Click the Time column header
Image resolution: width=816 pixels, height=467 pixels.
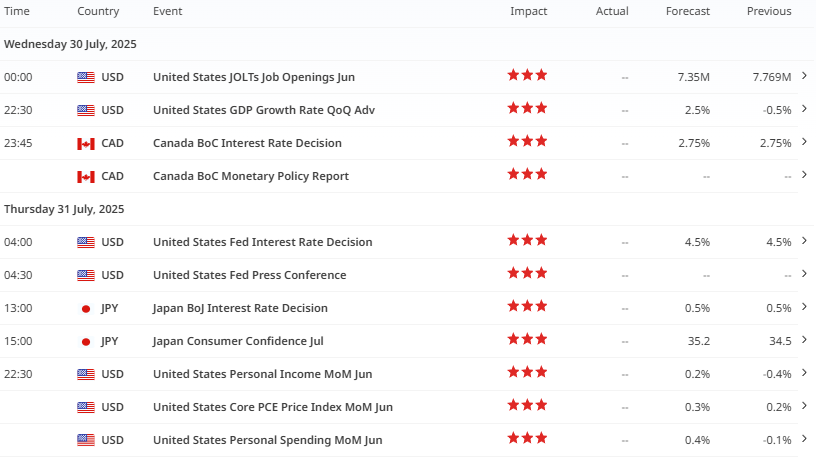click(x=17, y=11)
